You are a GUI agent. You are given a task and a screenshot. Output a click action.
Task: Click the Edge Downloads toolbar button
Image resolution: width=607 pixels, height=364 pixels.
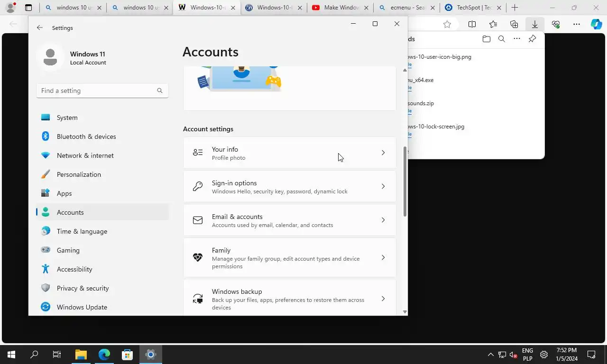(x=534, y=24)
